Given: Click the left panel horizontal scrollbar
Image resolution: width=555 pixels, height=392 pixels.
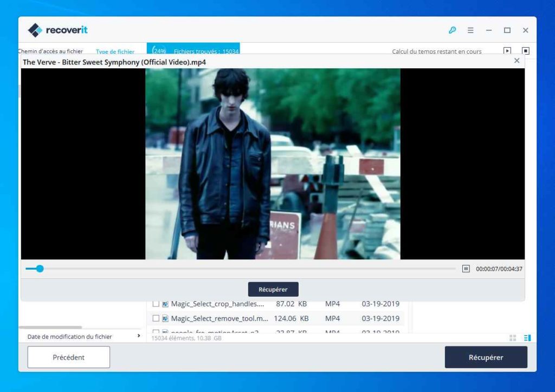Looking at the screenshot, I should click(50, 328).
